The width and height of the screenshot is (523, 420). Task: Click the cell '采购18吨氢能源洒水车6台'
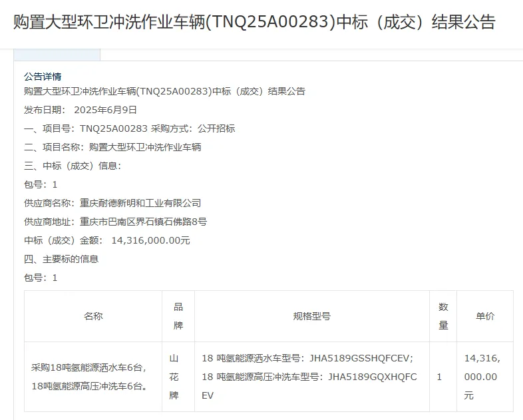93,377
